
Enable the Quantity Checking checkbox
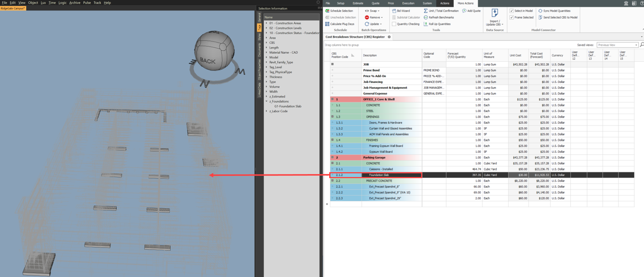[x=394, y=24]
